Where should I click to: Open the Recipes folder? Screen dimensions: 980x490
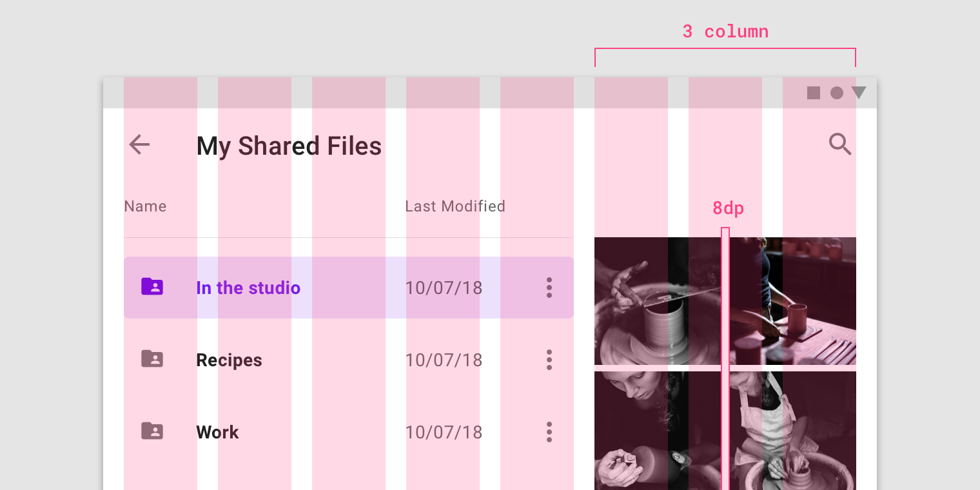coord(348,360)
